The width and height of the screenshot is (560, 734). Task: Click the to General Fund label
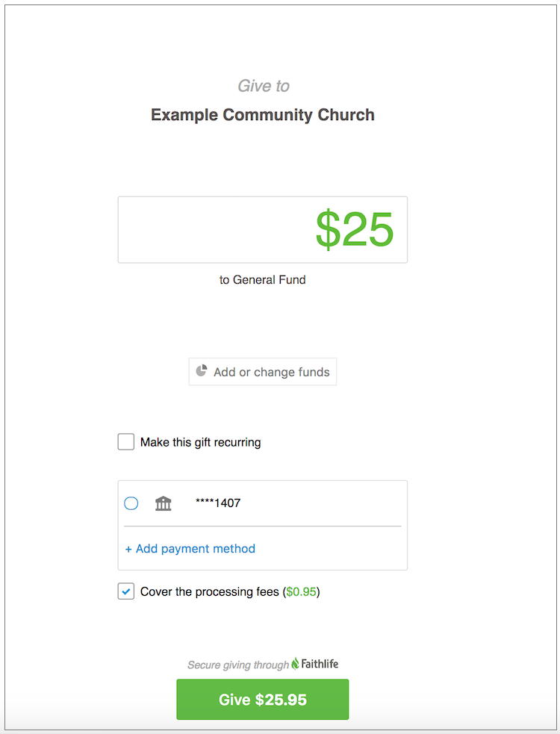click(x=263, y=280)
